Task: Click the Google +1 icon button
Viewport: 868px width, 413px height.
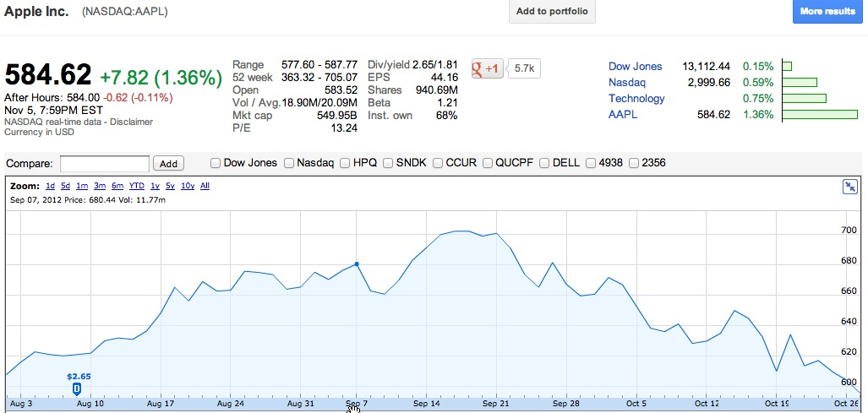Action: coord(487,68)
